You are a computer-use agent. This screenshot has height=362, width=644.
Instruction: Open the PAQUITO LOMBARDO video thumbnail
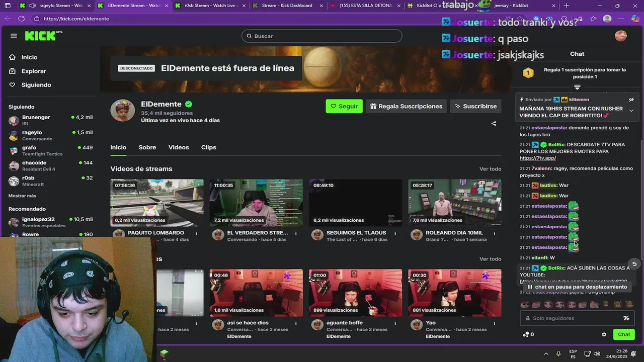(x=157, y=203)
